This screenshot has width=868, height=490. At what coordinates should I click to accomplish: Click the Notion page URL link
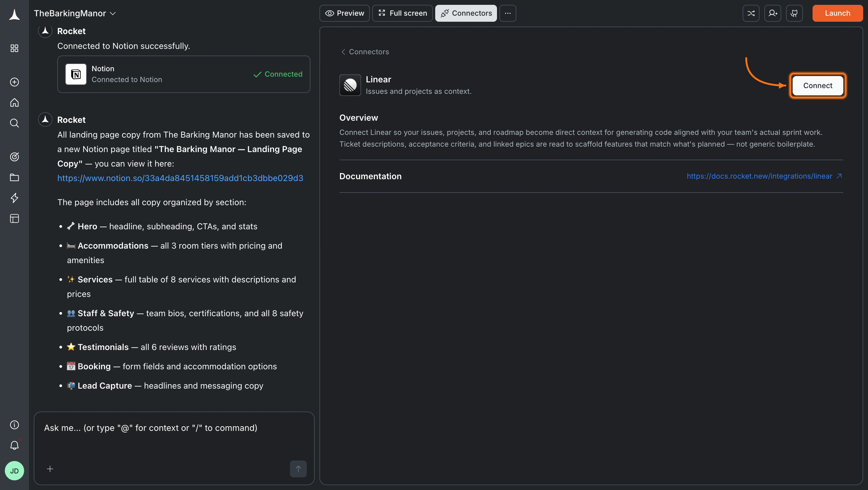point(180,178)
